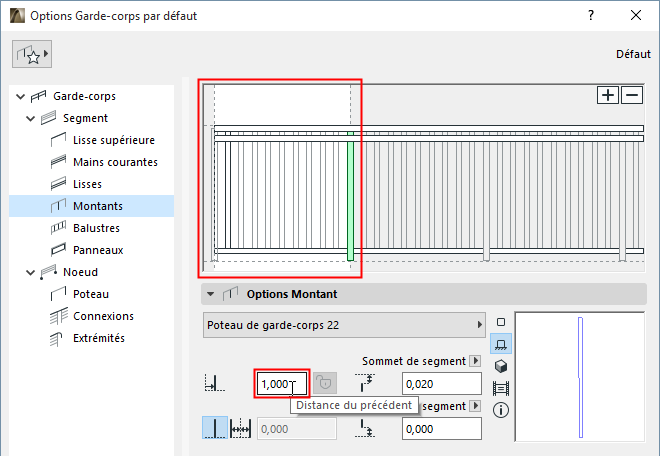The width and height of the screenshot is (660, 456).
Task: Open Poteau settings
Action: [91, 294]
